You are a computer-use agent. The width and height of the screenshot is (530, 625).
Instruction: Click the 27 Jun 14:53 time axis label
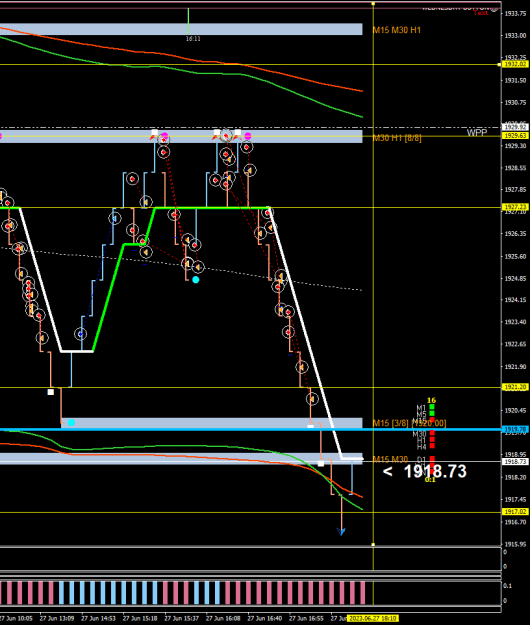[98, 619]
